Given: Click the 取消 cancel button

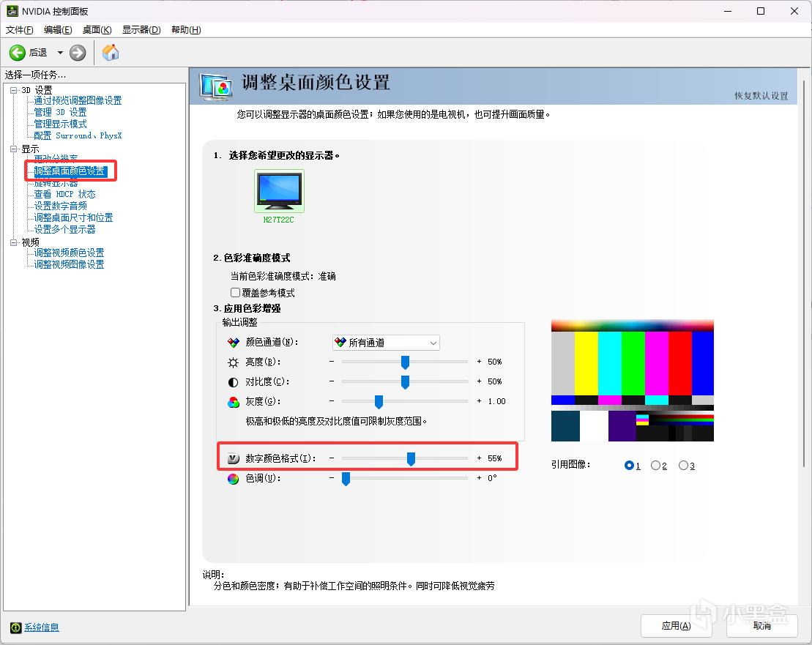Looking at the screenshot, I should point(761,626).
